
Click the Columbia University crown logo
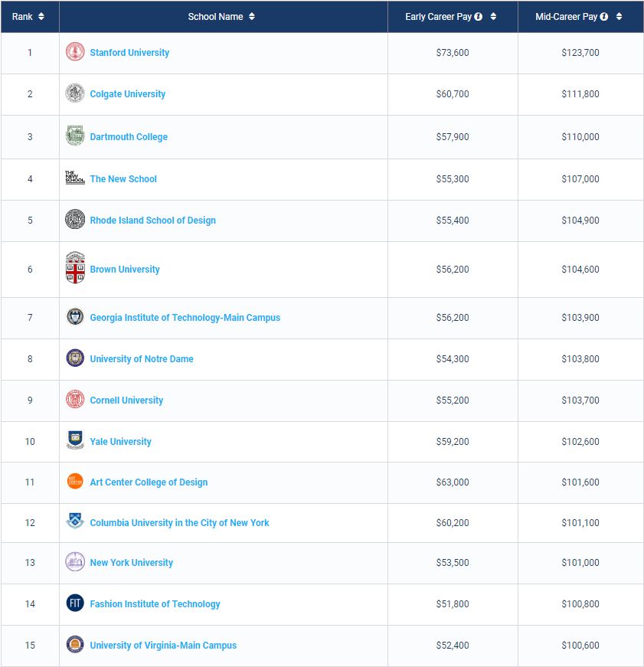75,521
